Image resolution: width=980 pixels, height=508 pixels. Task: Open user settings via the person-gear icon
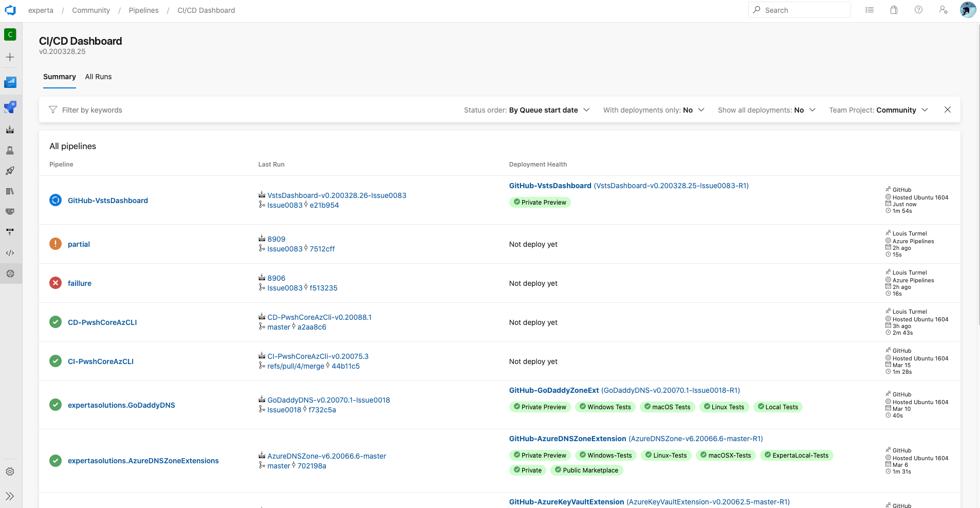[942, 10]
